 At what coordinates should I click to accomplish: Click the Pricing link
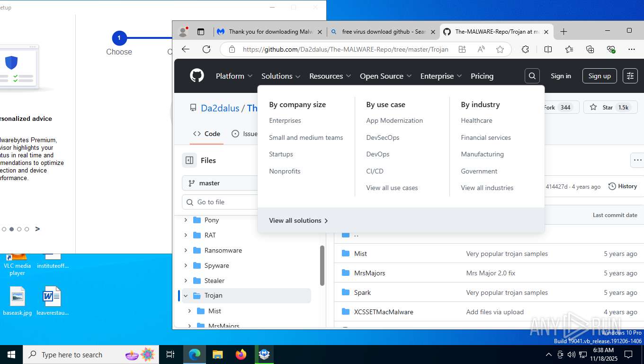click(482, 76)
